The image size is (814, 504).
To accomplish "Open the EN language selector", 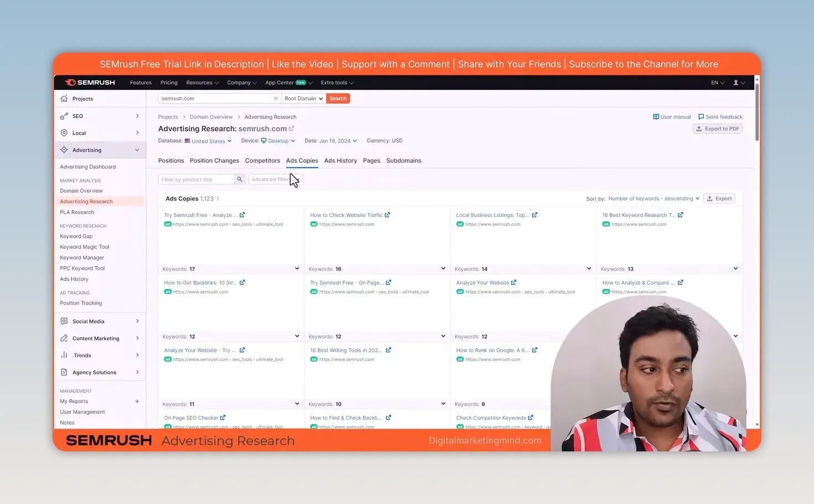I will click(x=718, y=83).
